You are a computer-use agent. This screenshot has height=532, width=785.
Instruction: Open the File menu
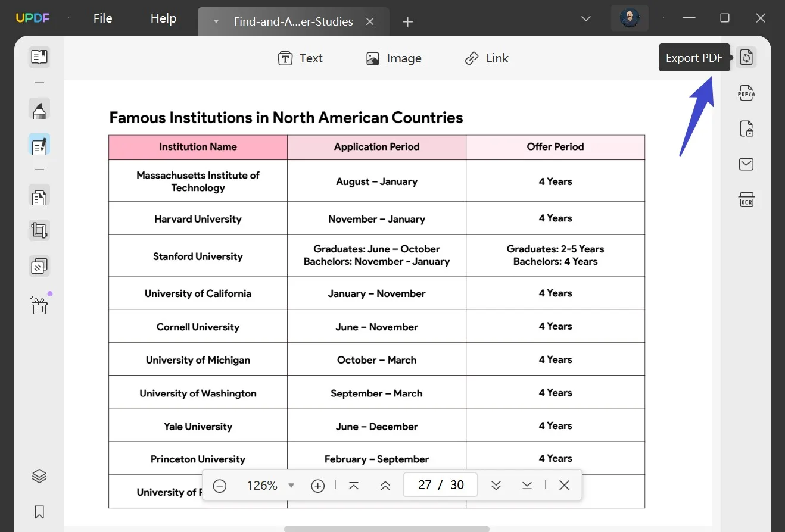102,18
